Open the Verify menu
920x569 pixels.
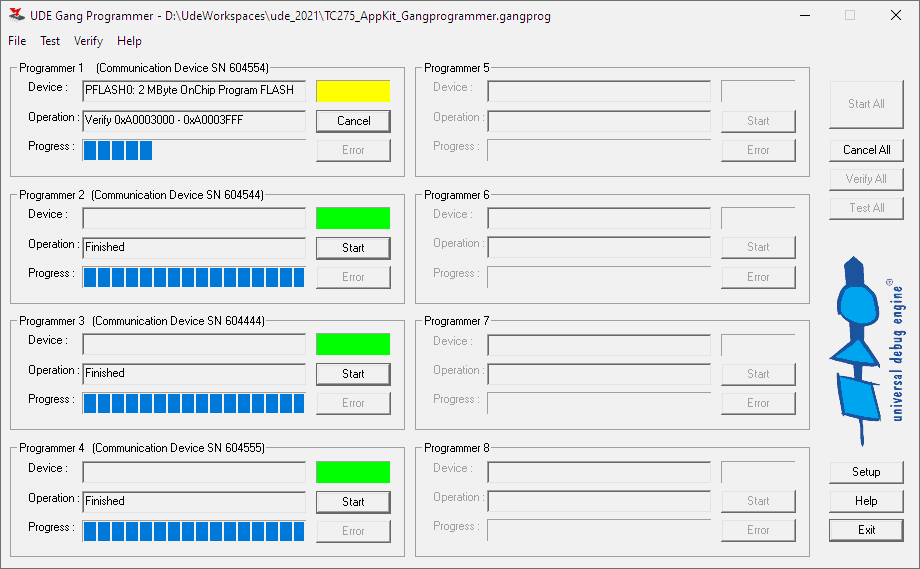click(88, 41)
